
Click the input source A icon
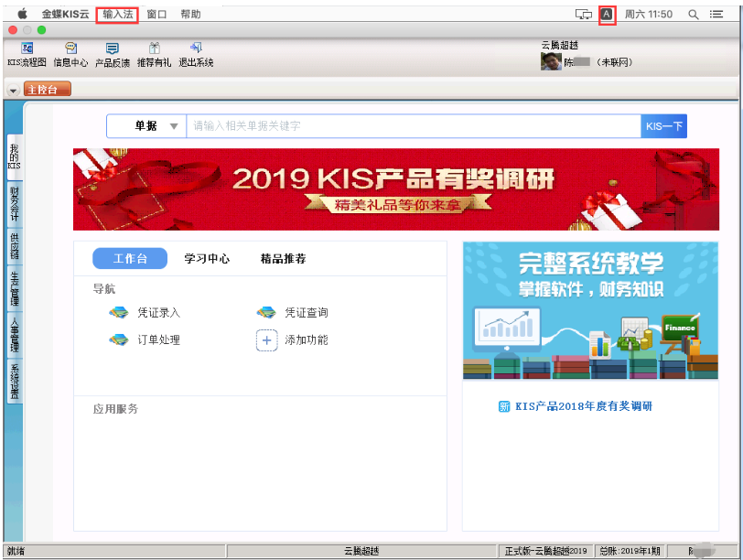[607, 15]
